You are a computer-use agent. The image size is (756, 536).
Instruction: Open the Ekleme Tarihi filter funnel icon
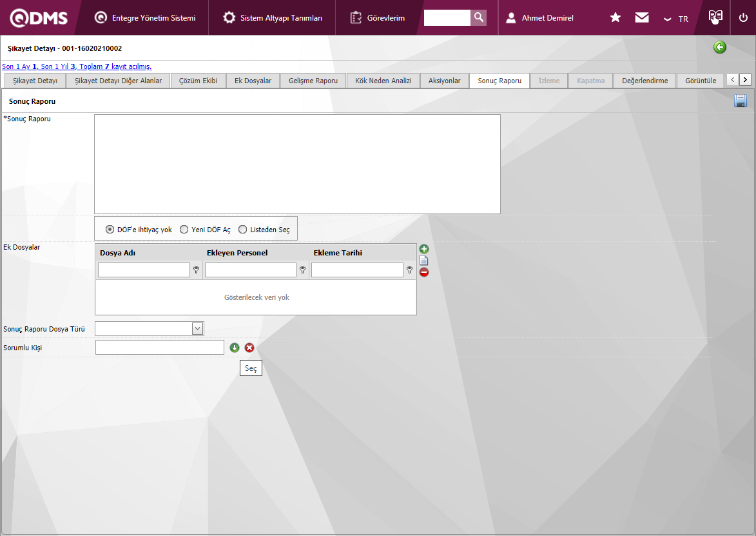point(410,270)
